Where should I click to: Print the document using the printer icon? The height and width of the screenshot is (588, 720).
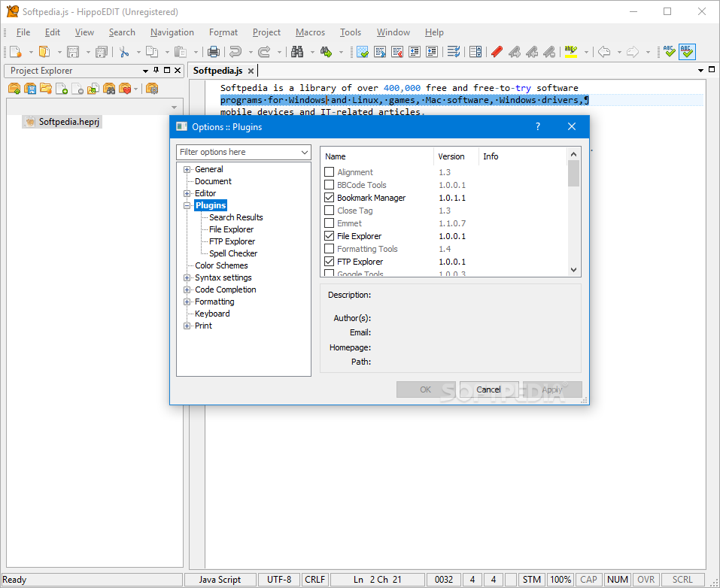(x=213, y=51)
